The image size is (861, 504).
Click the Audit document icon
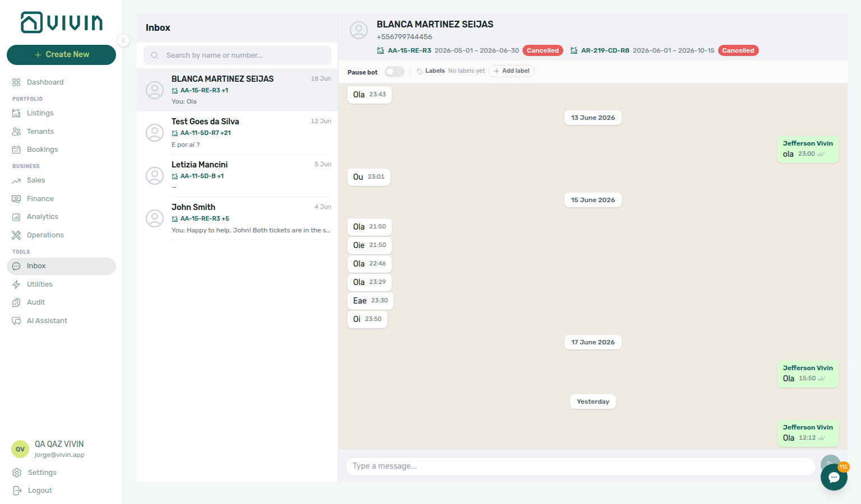pos(16,302)
